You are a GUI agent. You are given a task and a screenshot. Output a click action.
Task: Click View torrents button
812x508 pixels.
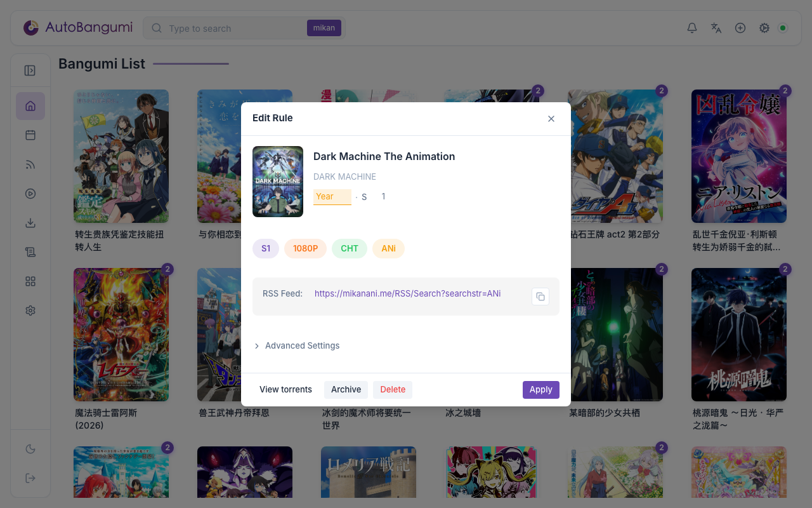click(x=285, y=389)
